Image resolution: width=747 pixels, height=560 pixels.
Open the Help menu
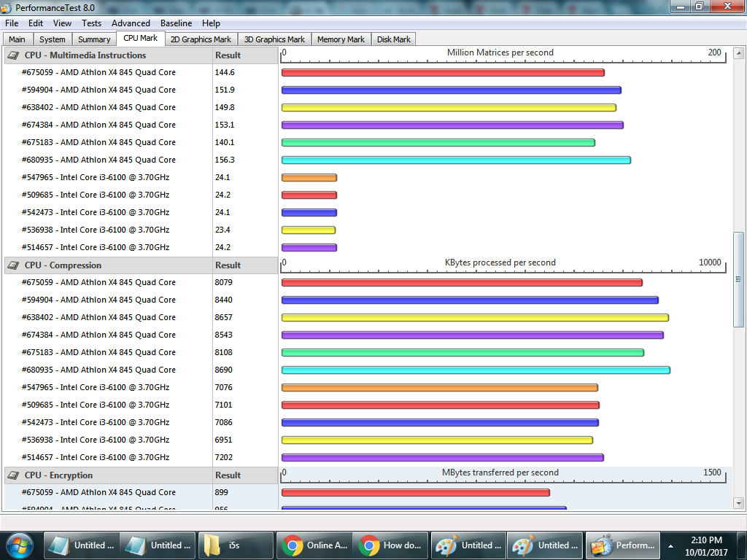[x=211, y=23]
